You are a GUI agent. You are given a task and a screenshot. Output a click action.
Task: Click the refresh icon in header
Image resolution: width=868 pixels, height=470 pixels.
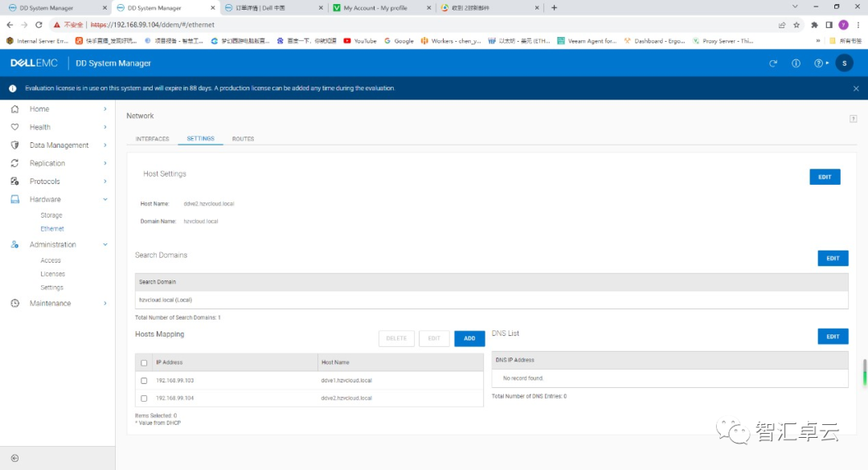(x=773, y=63)
